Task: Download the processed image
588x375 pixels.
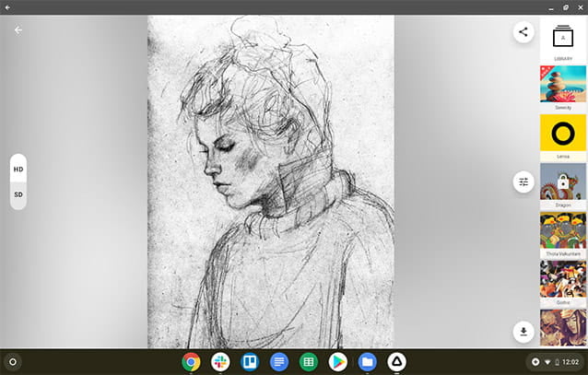Action: [x=523, y=332]
